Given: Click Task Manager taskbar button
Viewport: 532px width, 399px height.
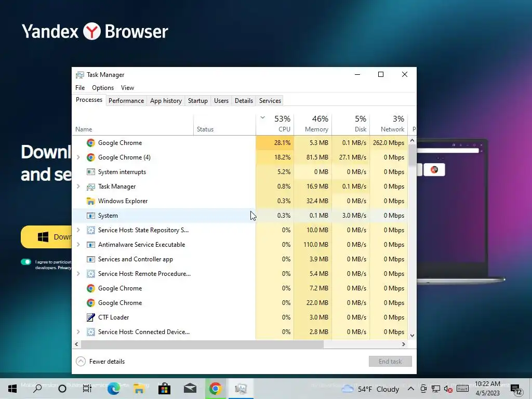Looking at the screenshot, I should click(241, 389).
